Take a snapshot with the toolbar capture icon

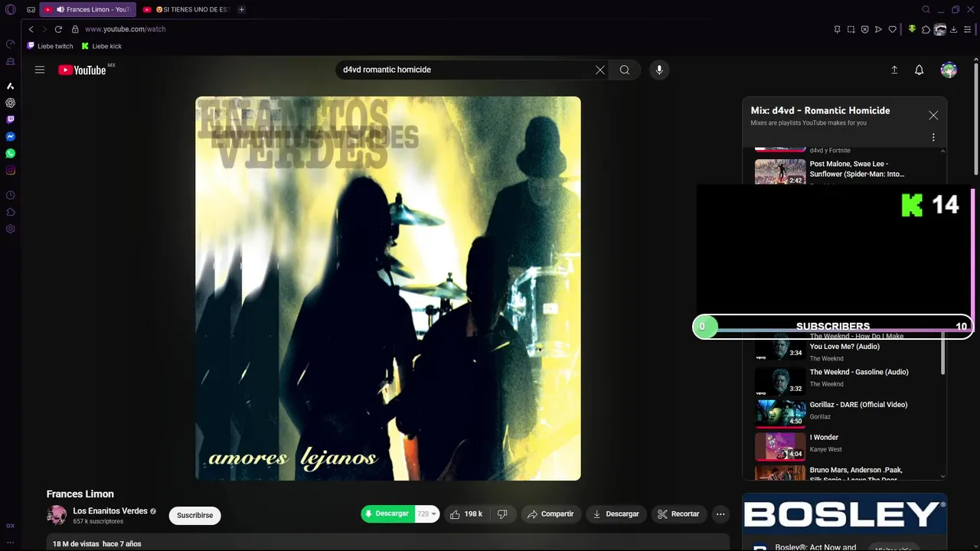(851, 29)
